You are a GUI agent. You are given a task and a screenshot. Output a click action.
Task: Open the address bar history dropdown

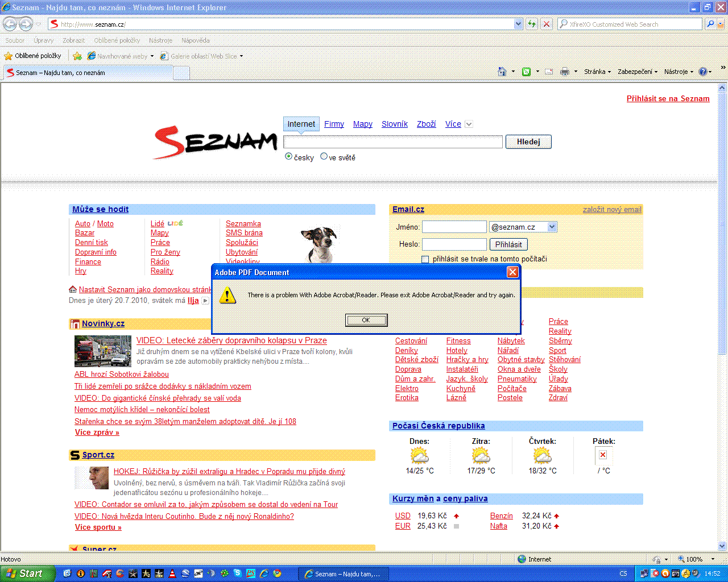click(x=518, y=24)
